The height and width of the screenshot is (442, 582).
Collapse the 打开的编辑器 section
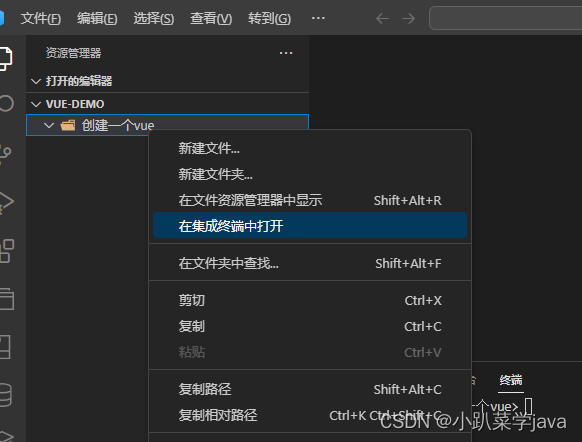36,81
